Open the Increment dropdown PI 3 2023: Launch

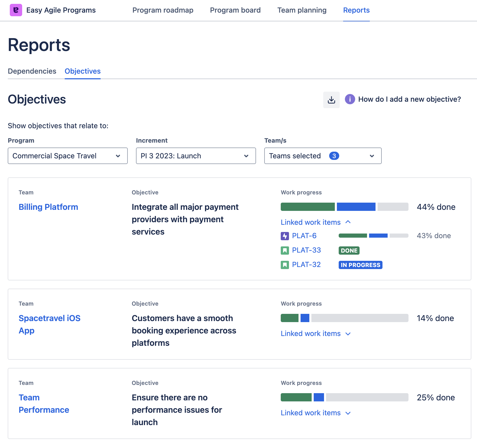196,156
